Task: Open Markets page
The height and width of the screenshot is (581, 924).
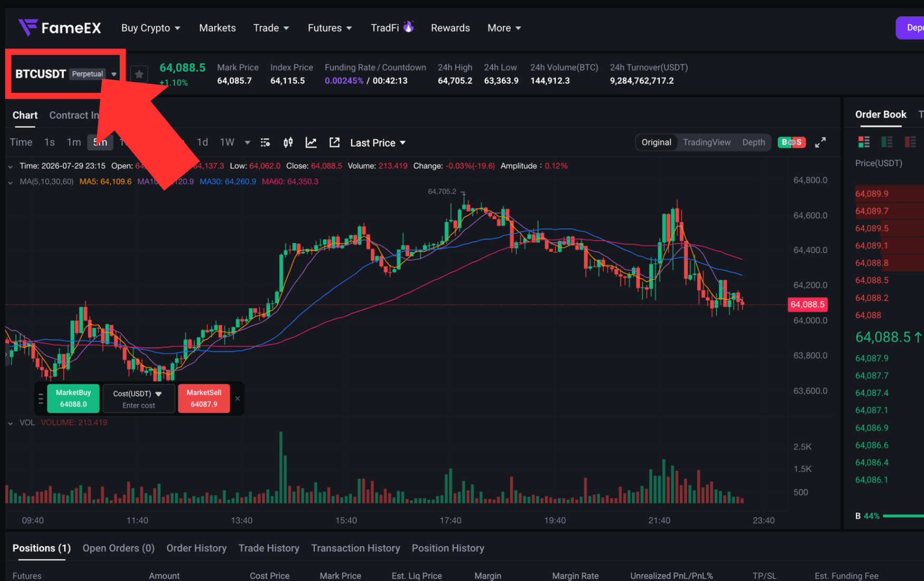Action: [217, 28]
